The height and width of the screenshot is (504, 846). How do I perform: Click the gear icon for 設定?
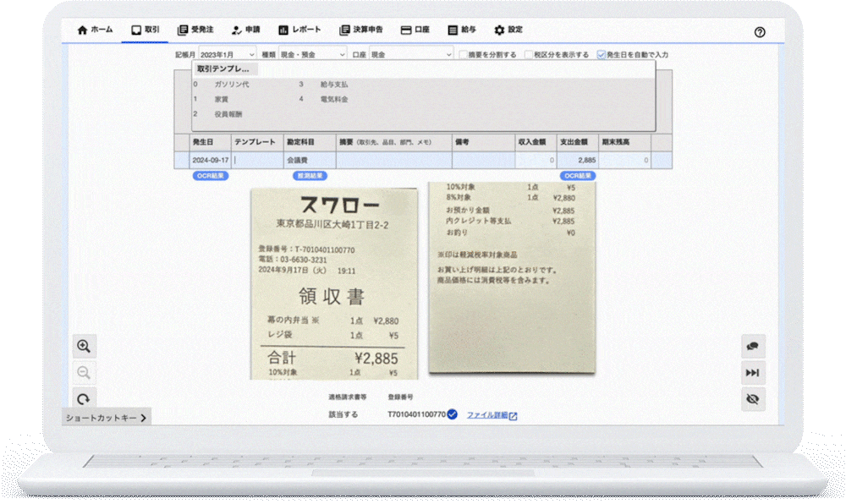point(499,30)
